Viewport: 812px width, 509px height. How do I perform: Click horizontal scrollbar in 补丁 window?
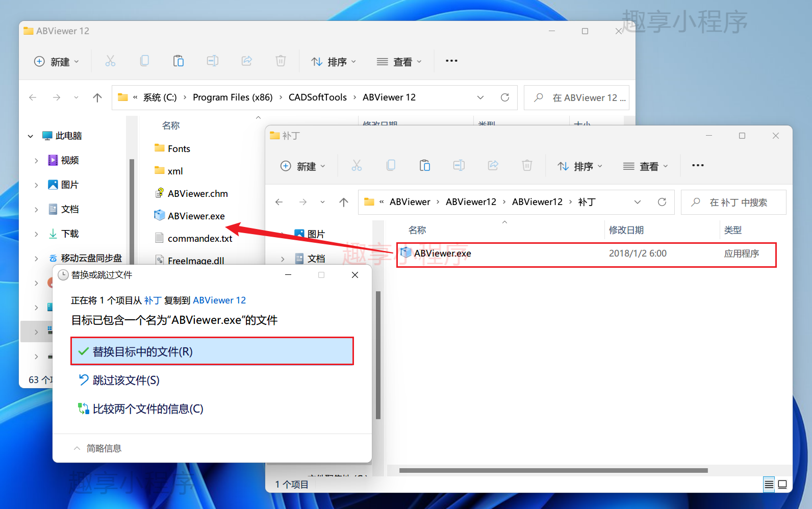click(553, 470)
